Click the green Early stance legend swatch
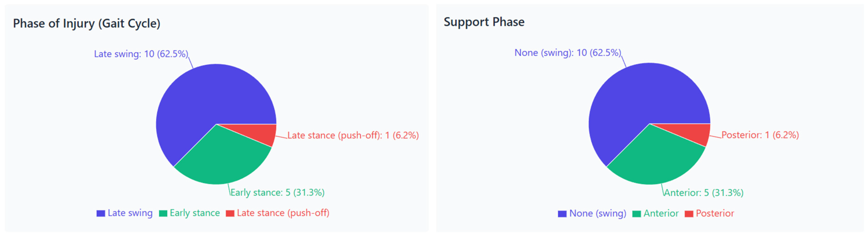Screen dimensions: 868x237 pos(163,213)
